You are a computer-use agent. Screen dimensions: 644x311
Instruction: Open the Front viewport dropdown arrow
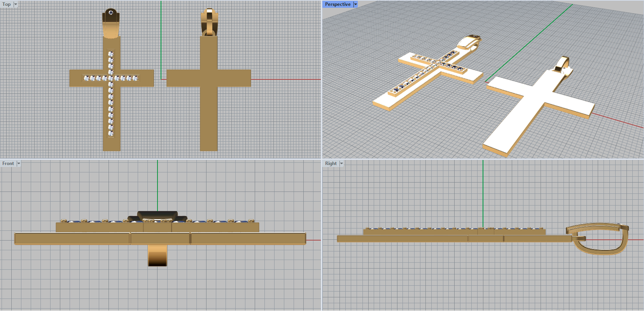click(19, 164)
